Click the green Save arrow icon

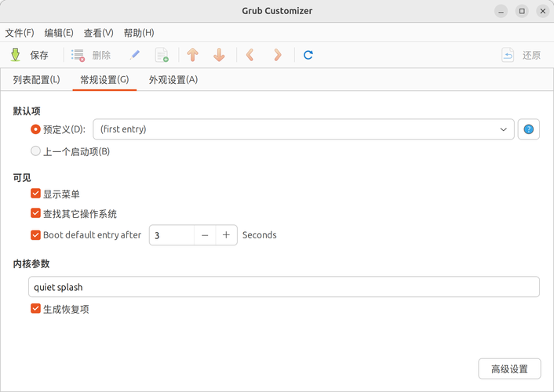15,55
